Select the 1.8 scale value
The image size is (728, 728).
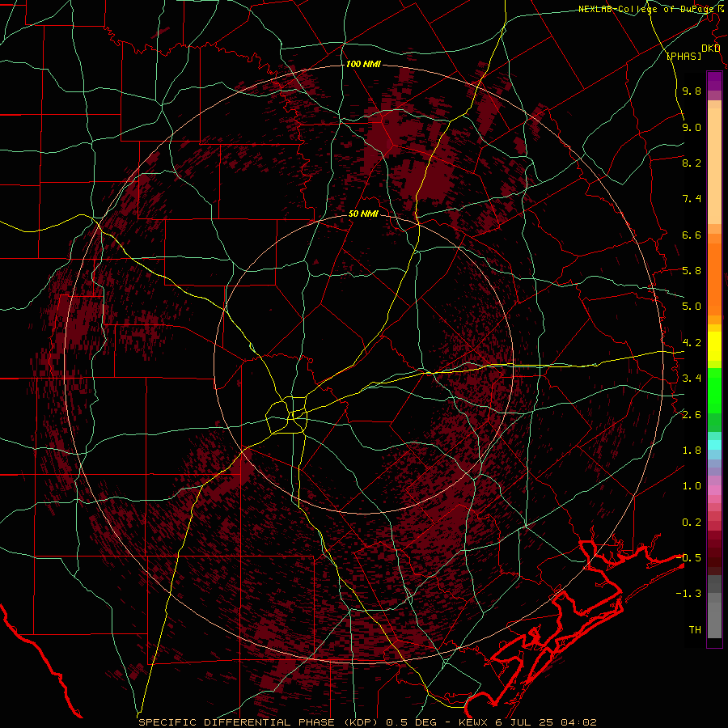pyautogui.click(x=692, y=451)
